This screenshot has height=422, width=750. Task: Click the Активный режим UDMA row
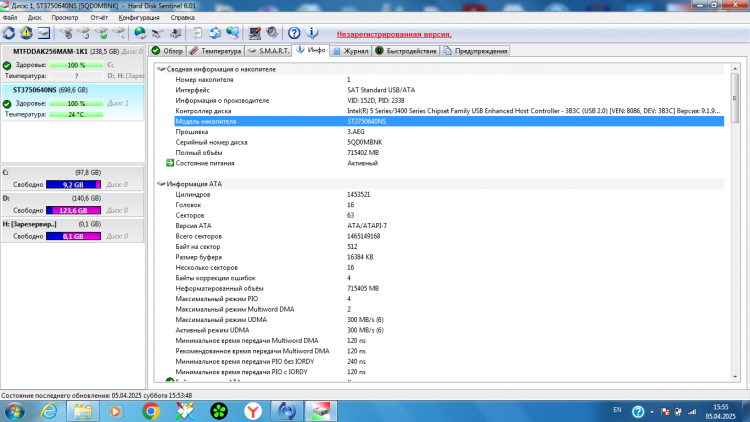pos(449,331)
